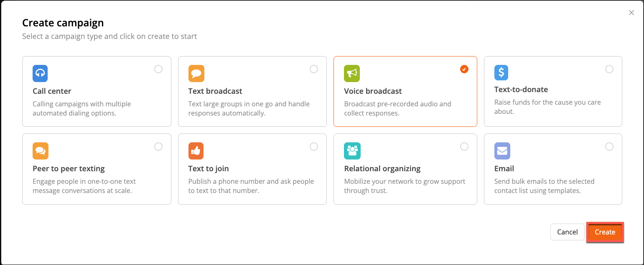Select the Call center radio button
644x265 pixels.
tap(158, 69)
